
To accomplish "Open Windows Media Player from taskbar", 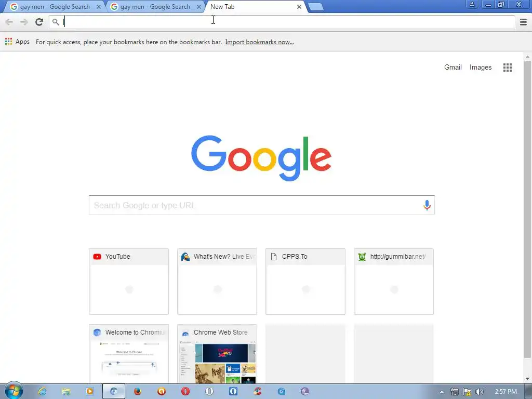I will [89, 391].
